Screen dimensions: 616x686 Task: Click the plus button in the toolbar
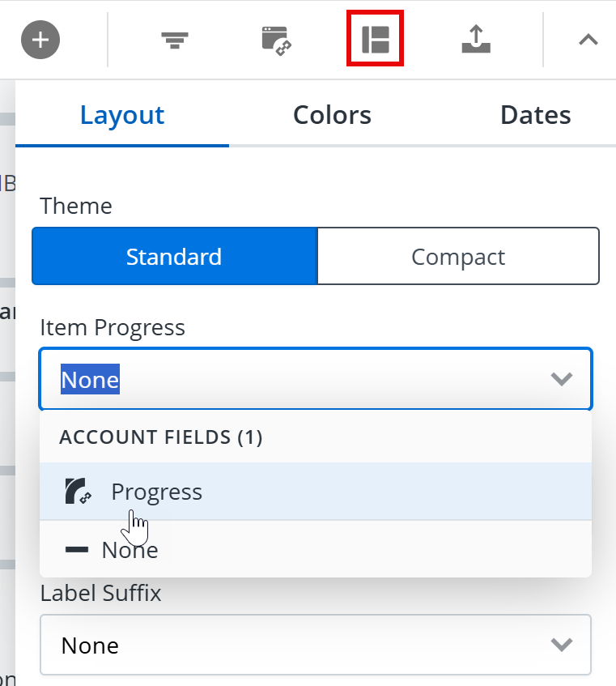pyautogui.click(x=40, y=39)
